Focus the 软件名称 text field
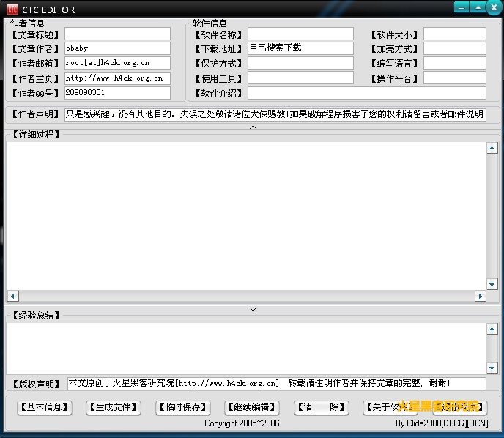The image size is (504, 438). click(x=300, y=34)
